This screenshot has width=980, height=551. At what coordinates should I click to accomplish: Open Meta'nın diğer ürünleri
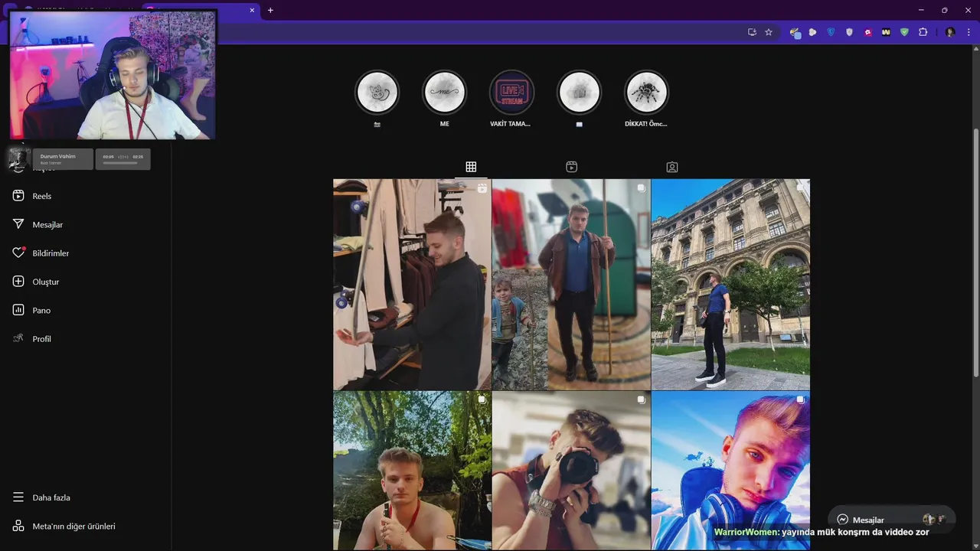(64, 526)
